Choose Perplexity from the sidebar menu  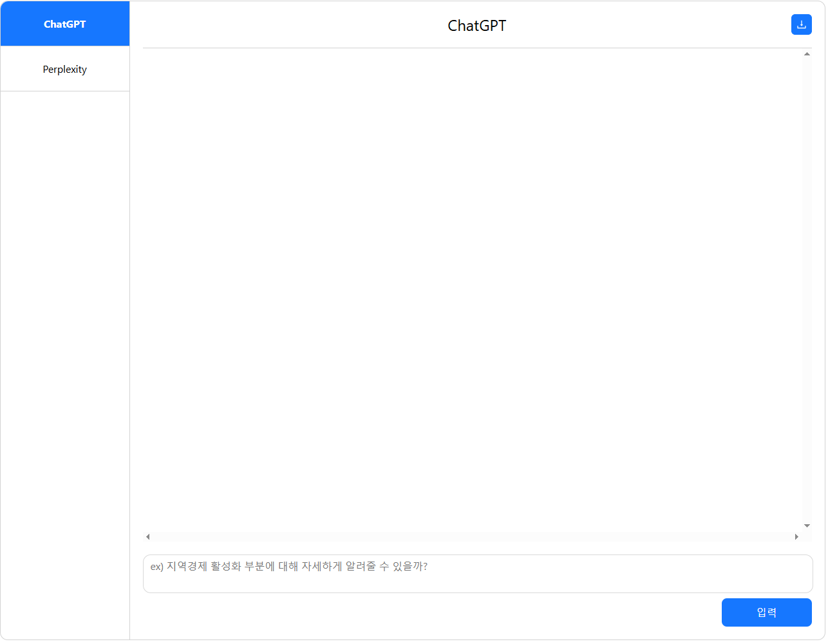64,69
